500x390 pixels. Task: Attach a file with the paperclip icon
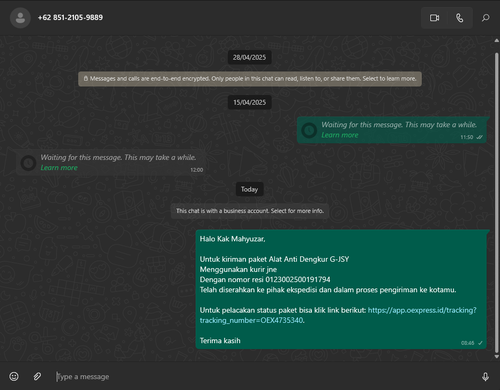click(37, 376)
